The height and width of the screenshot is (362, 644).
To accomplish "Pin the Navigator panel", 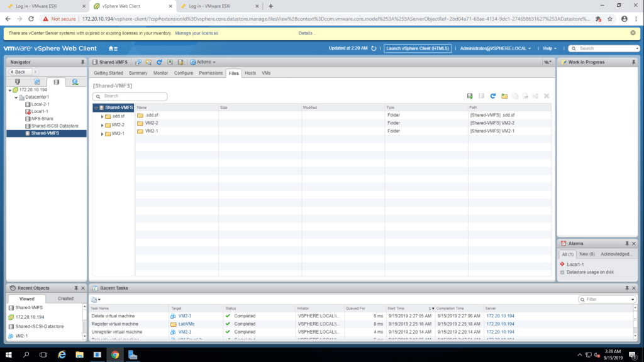I will pyautogui.click(x=82, y=62).
